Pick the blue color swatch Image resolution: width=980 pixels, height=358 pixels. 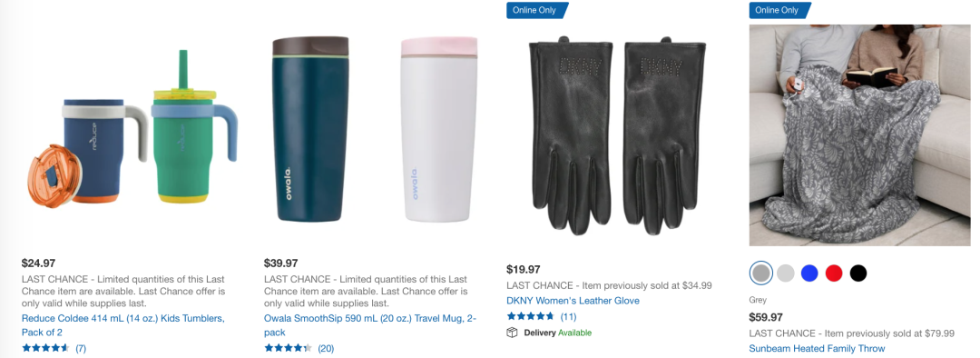click(x=810, y=273)
